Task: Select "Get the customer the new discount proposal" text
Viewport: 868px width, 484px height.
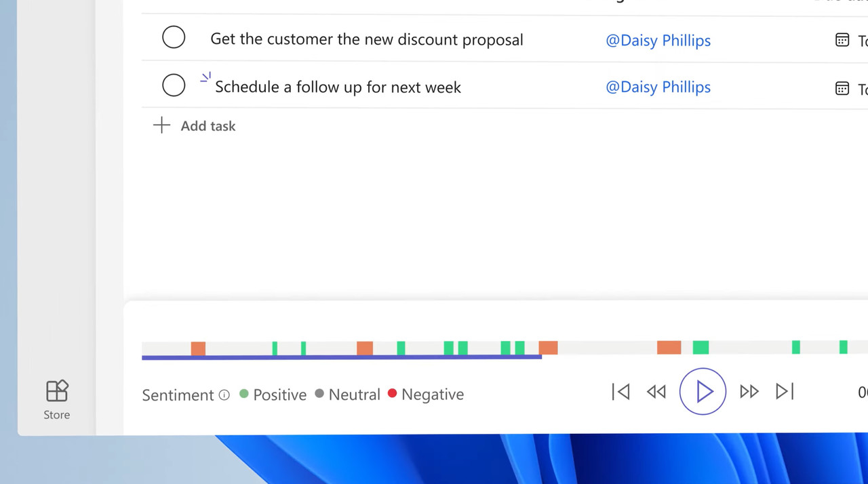Action: 366,39
